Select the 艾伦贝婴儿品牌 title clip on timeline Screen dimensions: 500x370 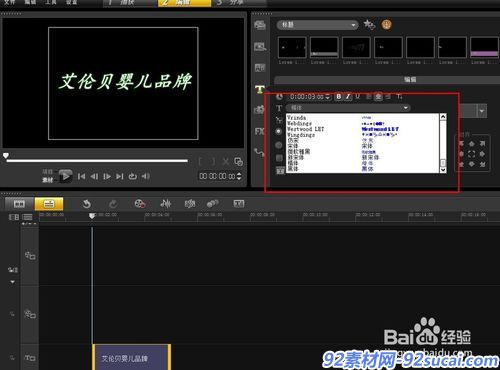132,358
